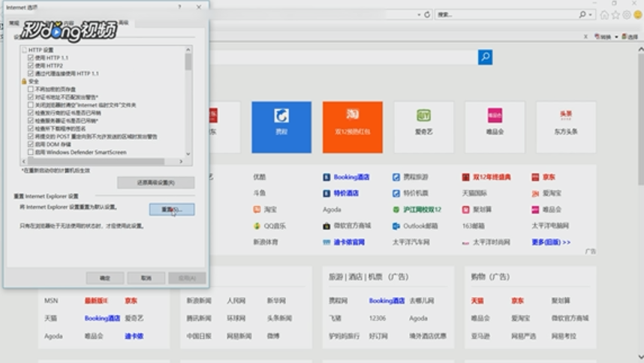Click the blue search button on the page
The width and height of the screenshot is (644, 363).
tap(485, 56)
